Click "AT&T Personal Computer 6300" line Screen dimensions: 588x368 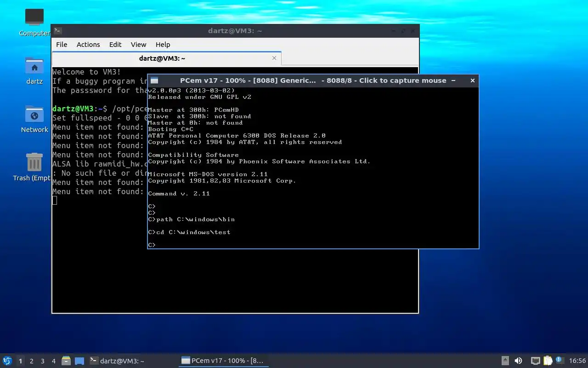(237, 136)
